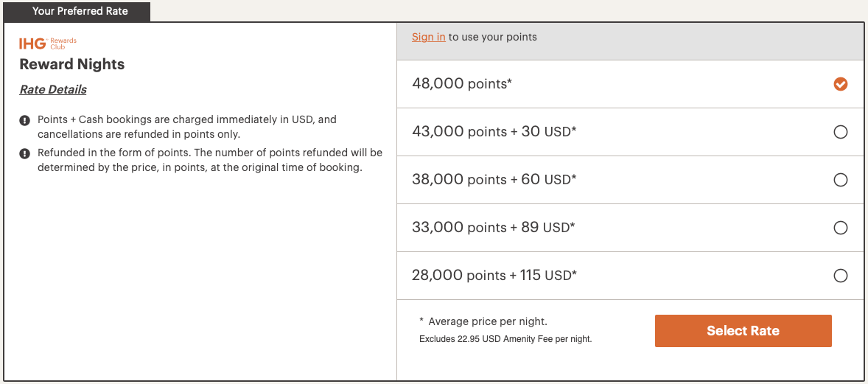The width and height of the screenshot is (868, 384).
Task: Click the Amenity Fee per night note
Action: 505,339
